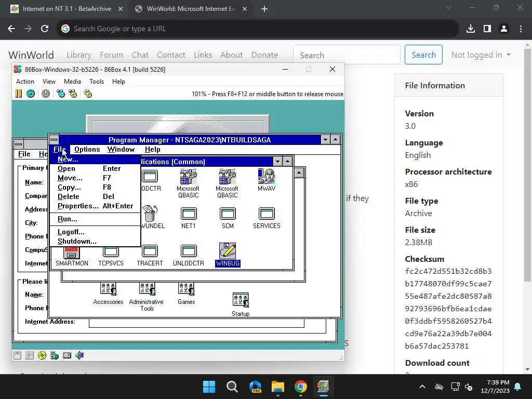Screen dimensions: 532x399
Task: Choose Run... in the File menu
Action: (x=95, y=219)
